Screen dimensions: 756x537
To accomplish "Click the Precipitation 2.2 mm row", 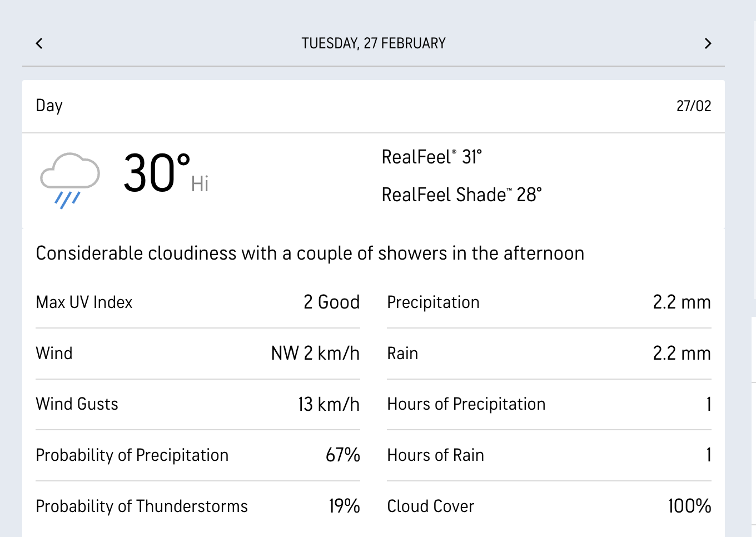I will pos(549,302).
